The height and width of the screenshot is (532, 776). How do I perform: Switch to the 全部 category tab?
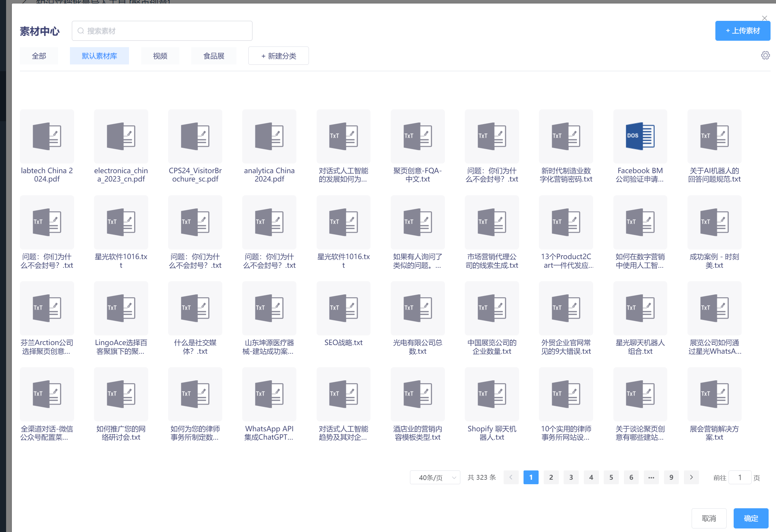(39, 56)
